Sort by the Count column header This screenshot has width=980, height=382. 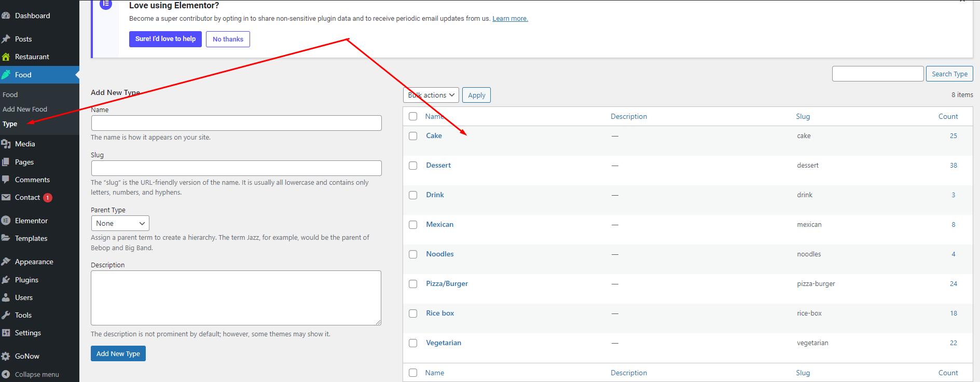[x=948, y=116]
